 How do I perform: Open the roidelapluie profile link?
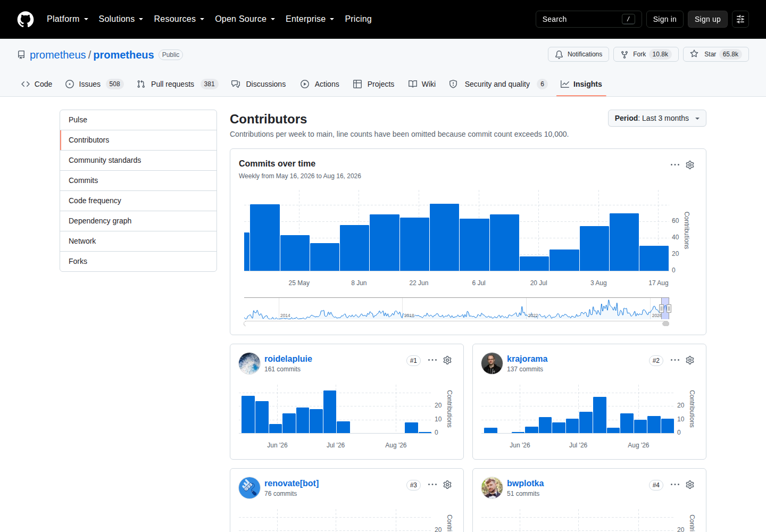pyautogui.click(x=288, y=359)
